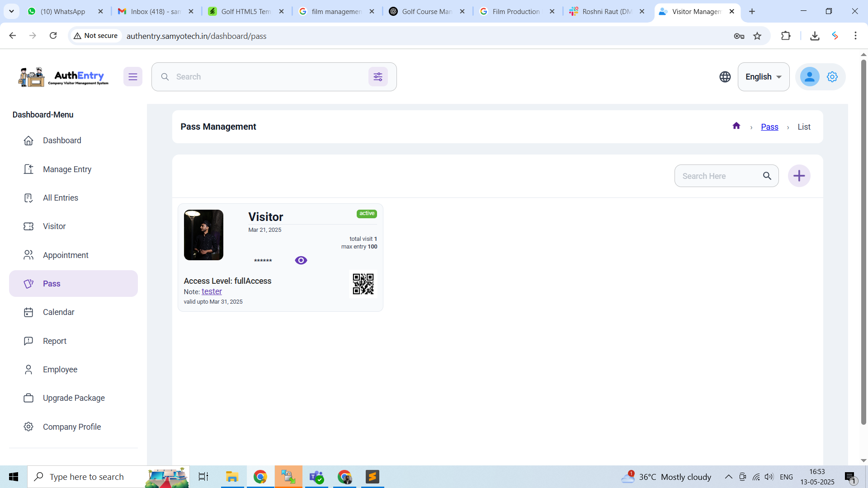Click the purple add pass plus button

click(x=799, y=176)
